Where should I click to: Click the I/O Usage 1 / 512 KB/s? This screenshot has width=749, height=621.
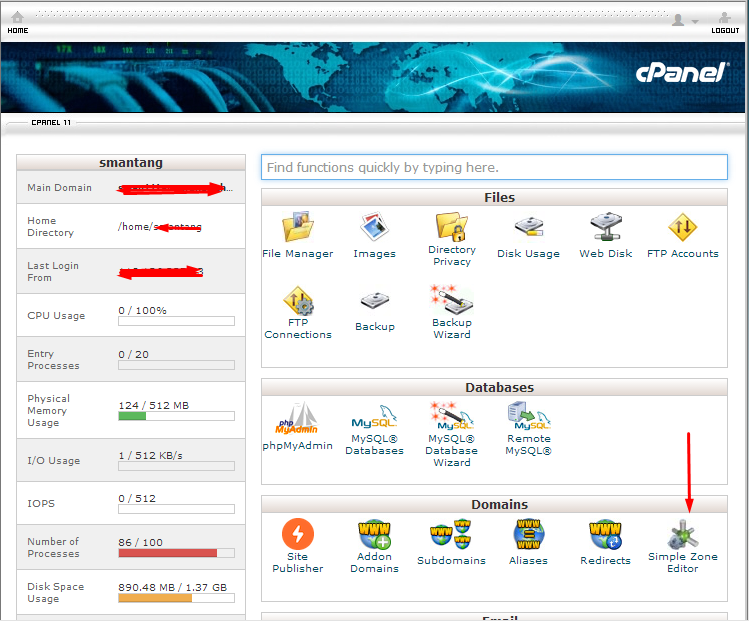pos(150,456)
